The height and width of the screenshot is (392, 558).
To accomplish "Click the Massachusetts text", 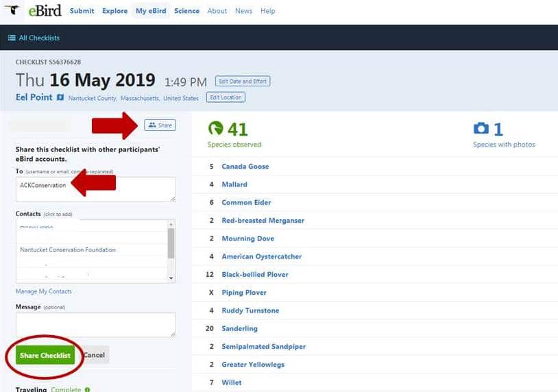I will (140, 98).
